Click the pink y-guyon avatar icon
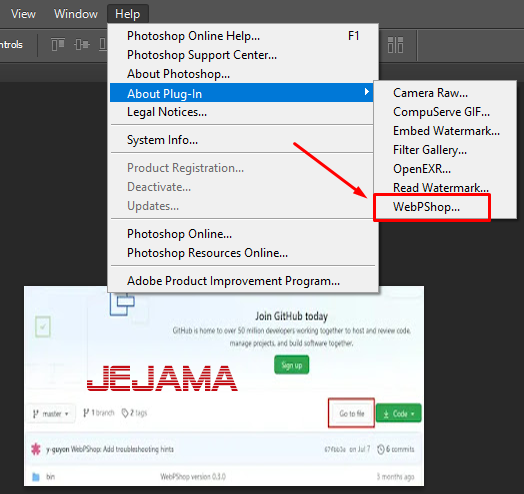Viewport: 524px width, 494px height. coord(36,449)
